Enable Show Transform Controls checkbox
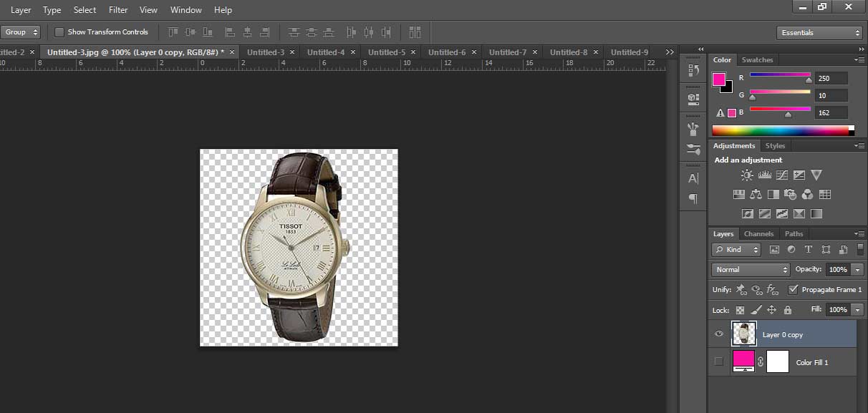Viewport: 868px width, 413px height. point(59,32)
